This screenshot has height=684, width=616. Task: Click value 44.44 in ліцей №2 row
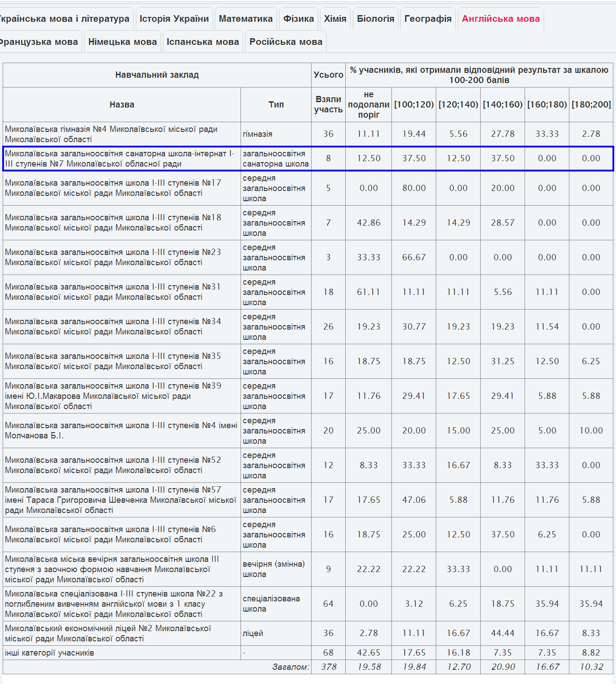[503, 633]
